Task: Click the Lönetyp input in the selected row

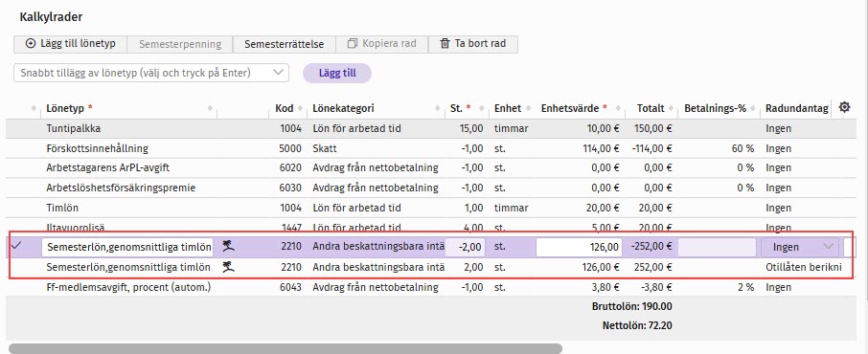Action: pos(127,247)
